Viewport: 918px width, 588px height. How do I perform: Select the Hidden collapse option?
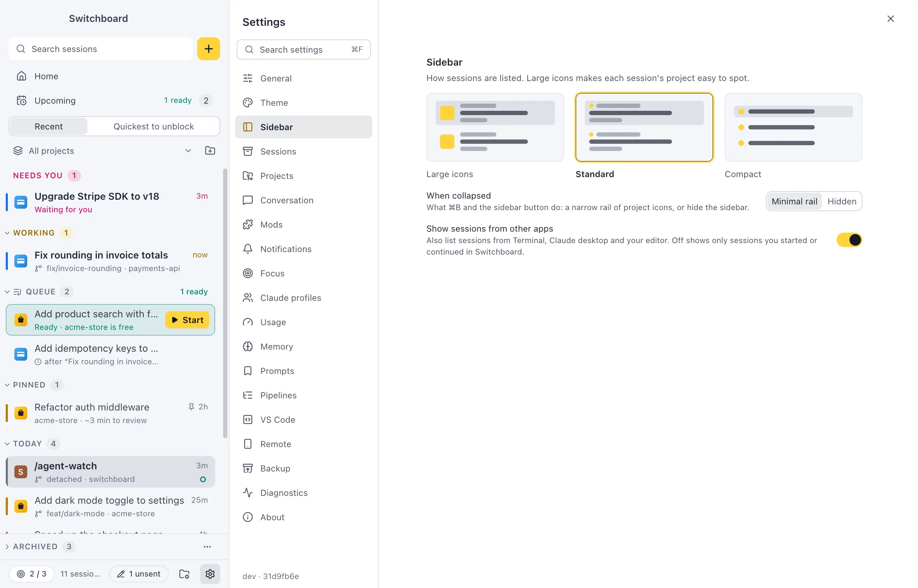point(842,201)
